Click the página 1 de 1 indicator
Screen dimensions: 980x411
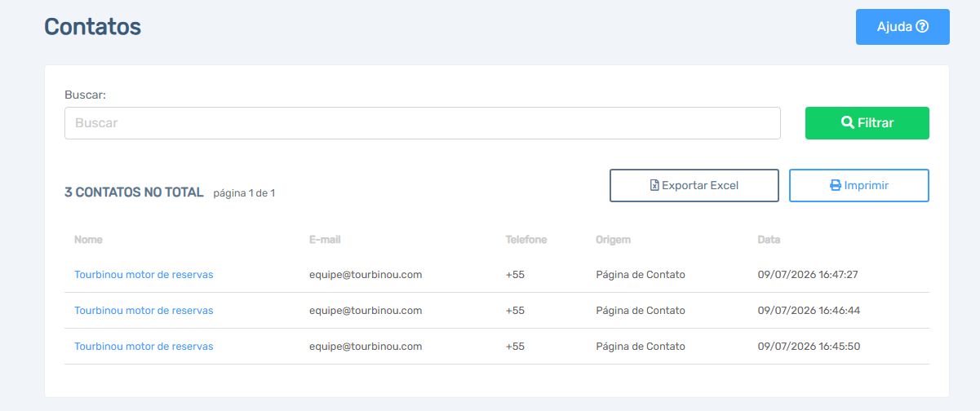coord(244,193)
